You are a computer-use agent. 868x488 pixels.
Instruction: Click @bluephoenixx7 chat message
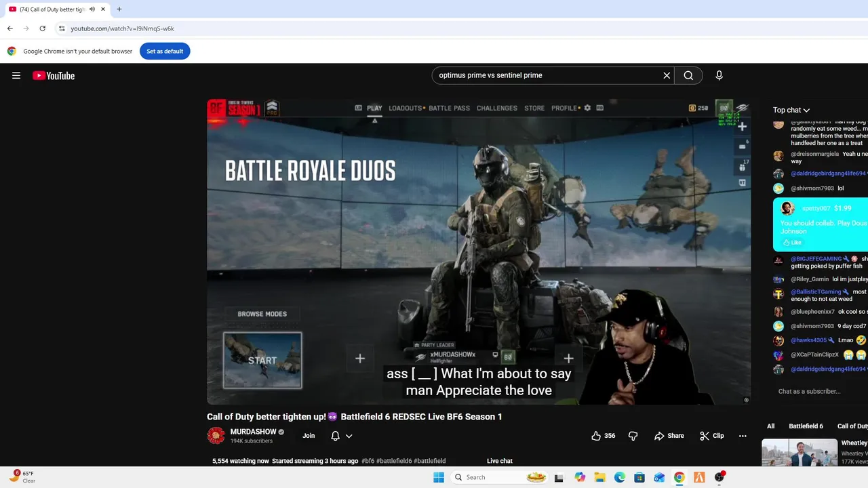[x=821, y=312]
